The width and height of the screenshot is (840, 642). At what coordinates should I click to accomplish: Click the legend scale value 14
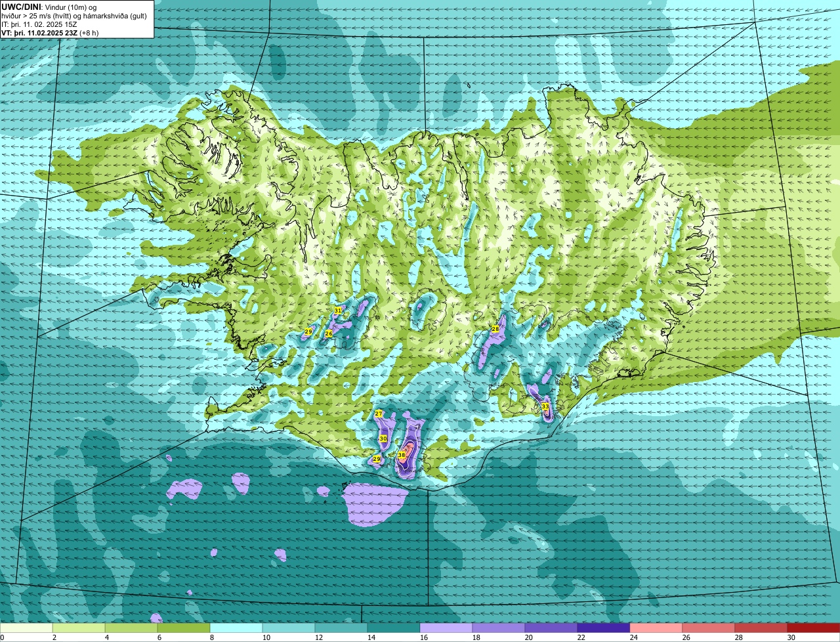(371, 637)
